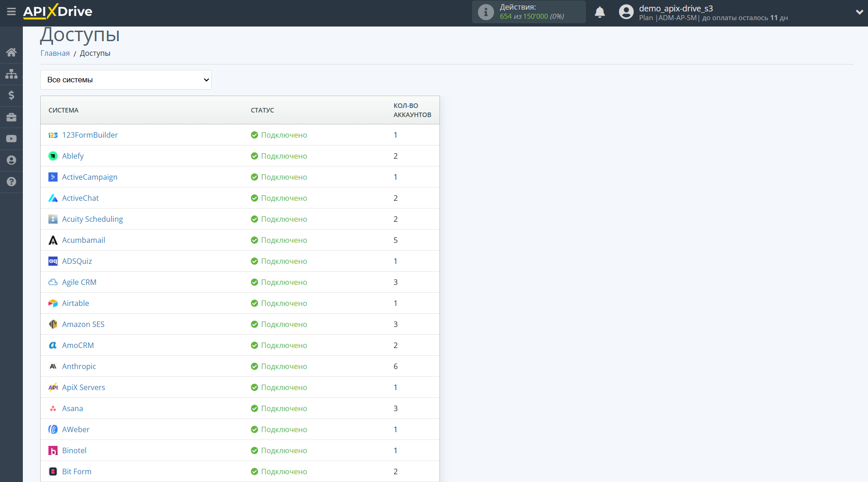The height and width of the screenshot is (482, 868).
Task: Open the dollar billing icon in sidebar
Action: click(11, 95)
